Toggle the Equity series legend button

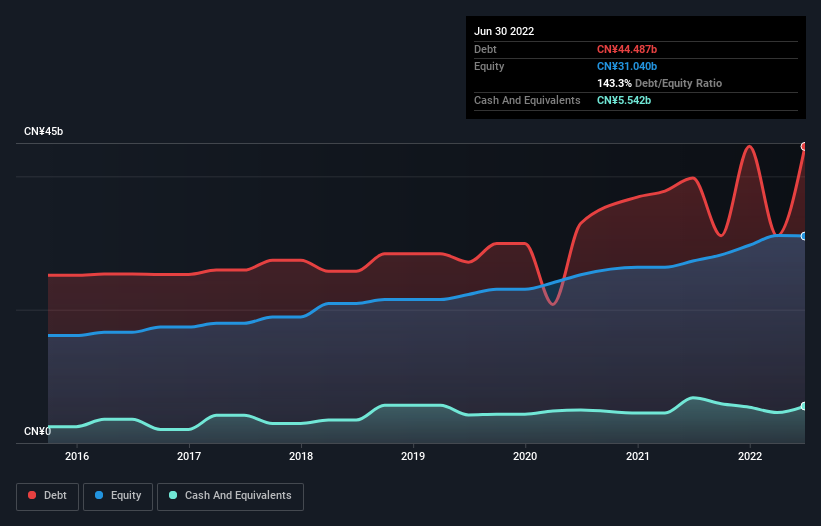point(118,496)
